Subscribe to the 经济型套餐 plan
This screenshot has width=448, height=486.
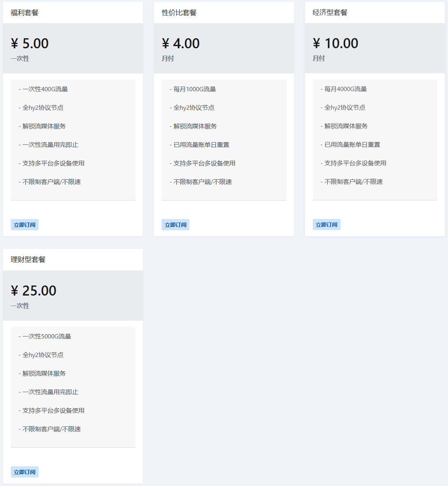click(x=327, y=225)
